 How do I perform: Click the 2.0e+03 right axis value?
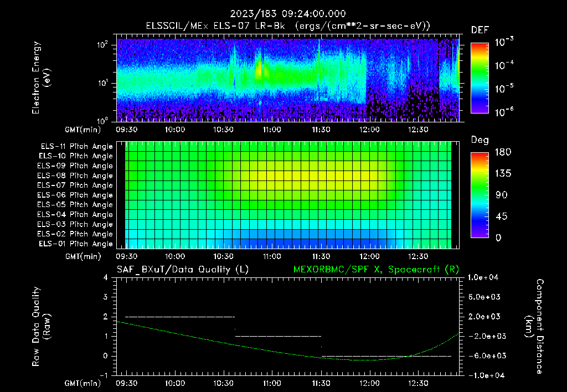[484, 316]
